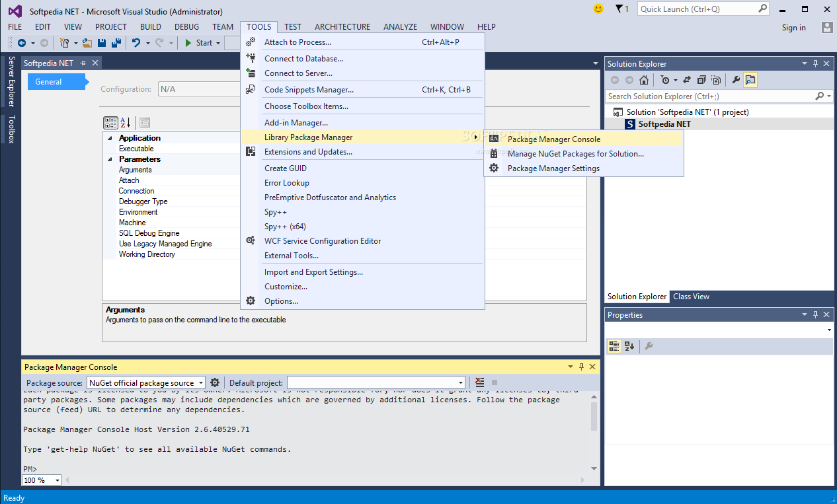Click Pending Changes Filter clock icon
The width and height of the screenshot is (837, 504).
pyautogui.click(x=664, y=80)
